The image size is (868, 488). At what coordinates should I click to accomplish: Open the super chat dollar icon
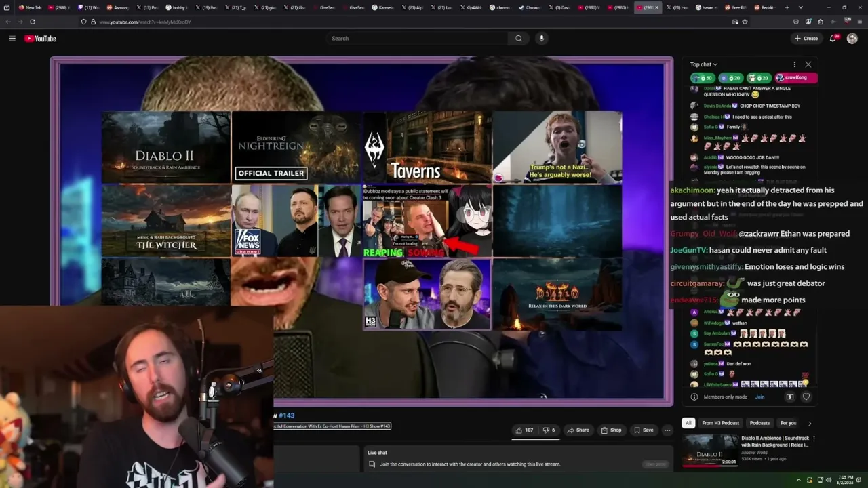click(790, 396)
